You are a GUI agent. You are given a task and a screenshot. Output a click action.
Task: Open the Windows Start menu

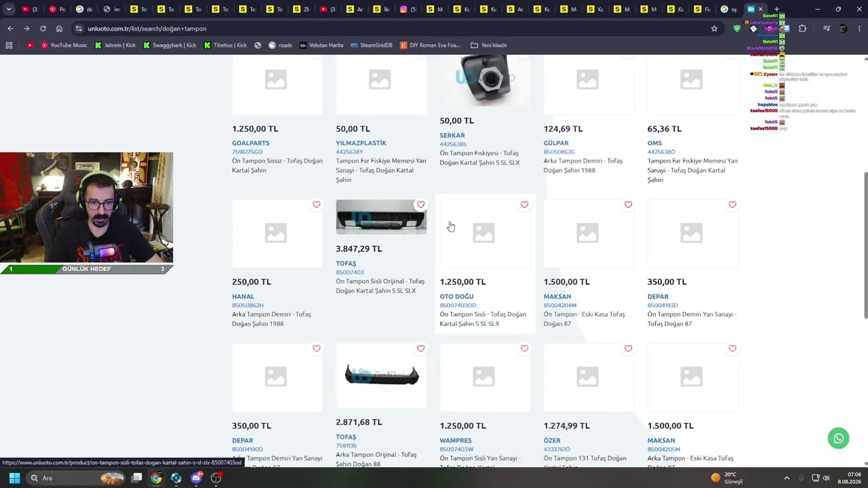tap(14, 478)
